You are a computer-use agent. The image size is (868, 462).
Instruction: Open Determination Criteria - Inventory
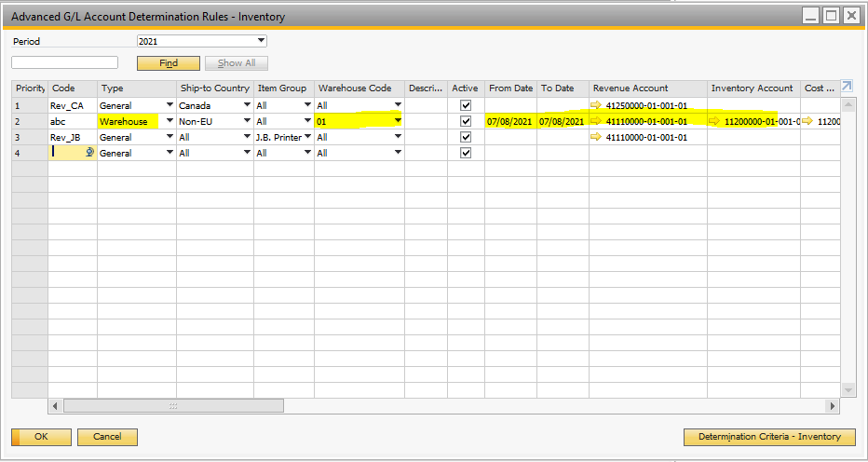point(769,437)
